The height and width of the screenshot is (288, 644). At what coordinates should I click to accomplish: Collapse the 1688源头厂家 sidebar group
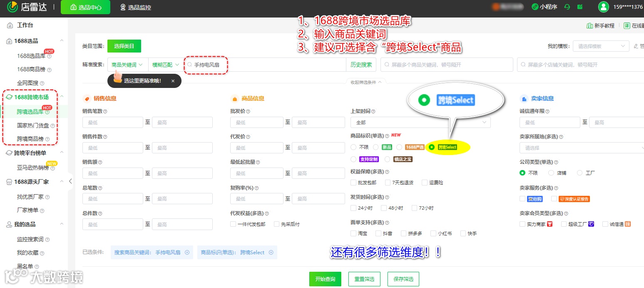(x=62, y=182)
